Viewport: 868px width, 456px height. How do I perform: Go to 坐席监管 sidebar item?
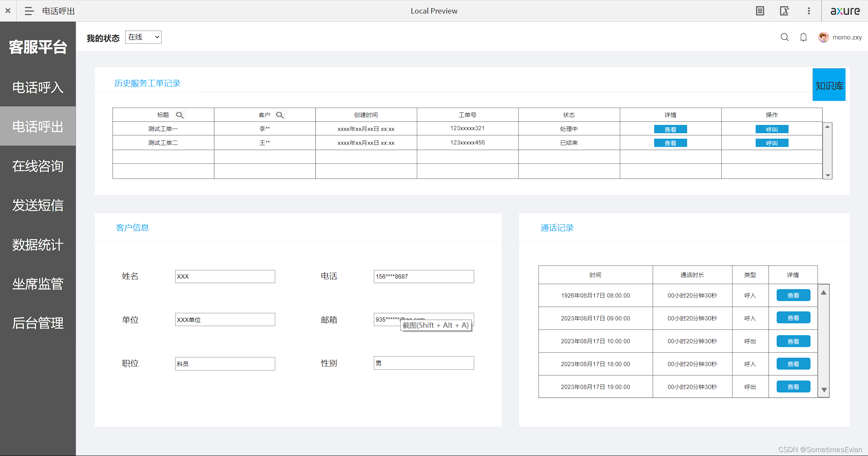(x=38, y=284)
